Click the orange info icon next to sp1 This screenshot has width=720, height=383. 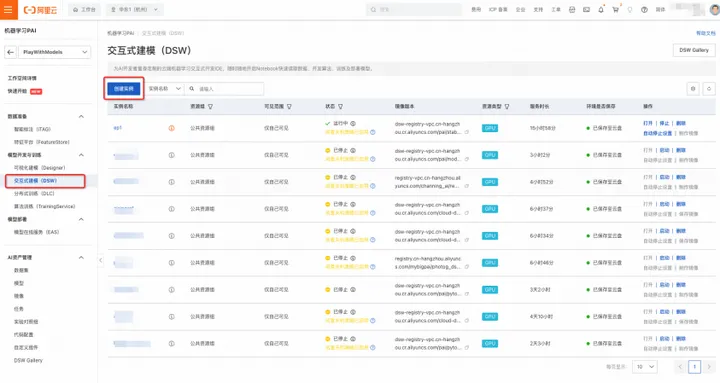click(x=171, y=128)
